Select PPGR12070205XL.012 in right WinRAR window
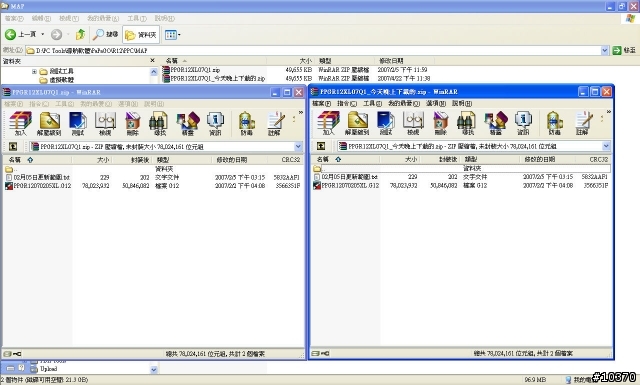 pos(346,185)
